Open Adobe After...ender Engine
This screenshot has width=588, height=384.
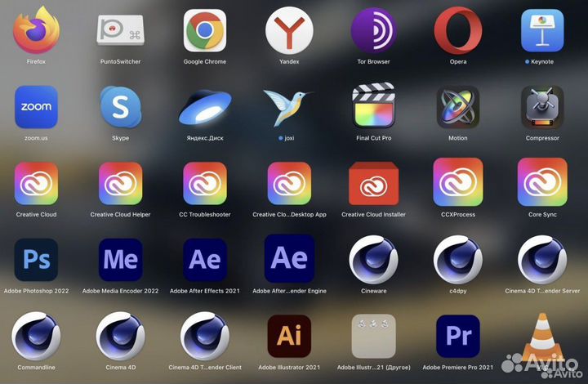pos(289,258)
